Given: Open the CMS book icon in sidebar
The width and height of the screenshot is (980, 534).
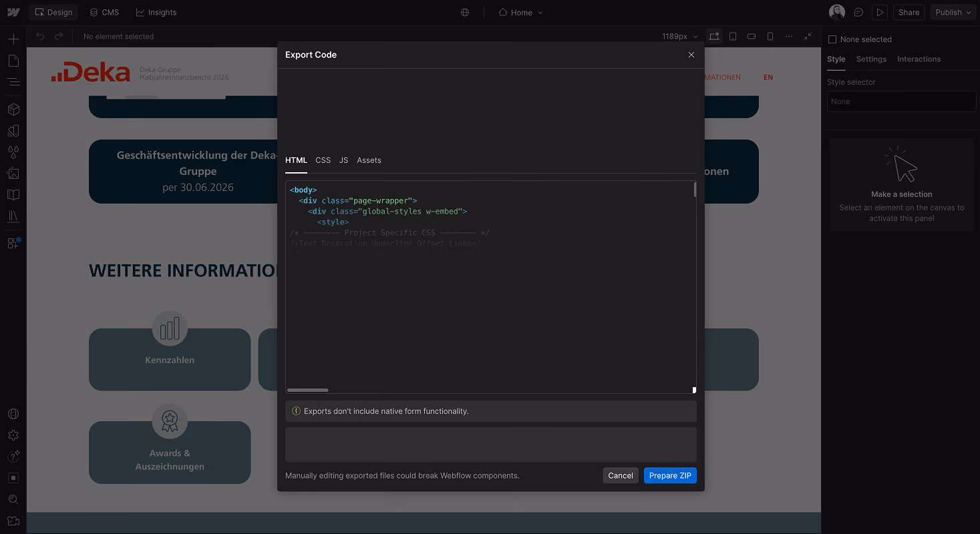Looking at the screenshot, I should coord(13,195).
